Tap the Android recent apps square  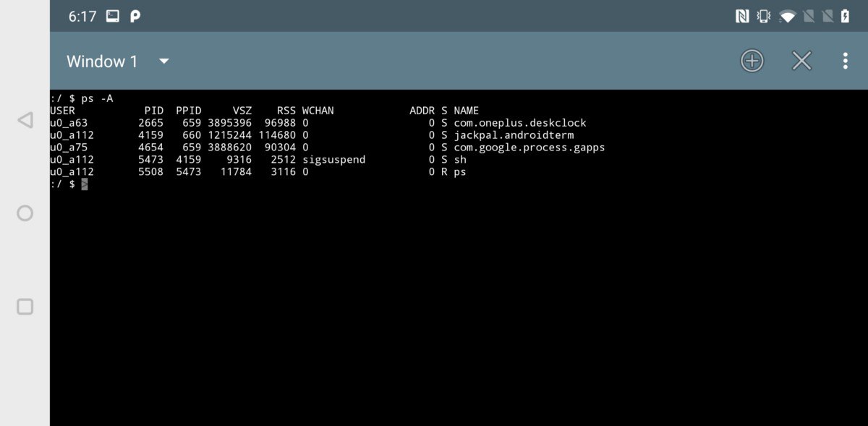[25, 307]
